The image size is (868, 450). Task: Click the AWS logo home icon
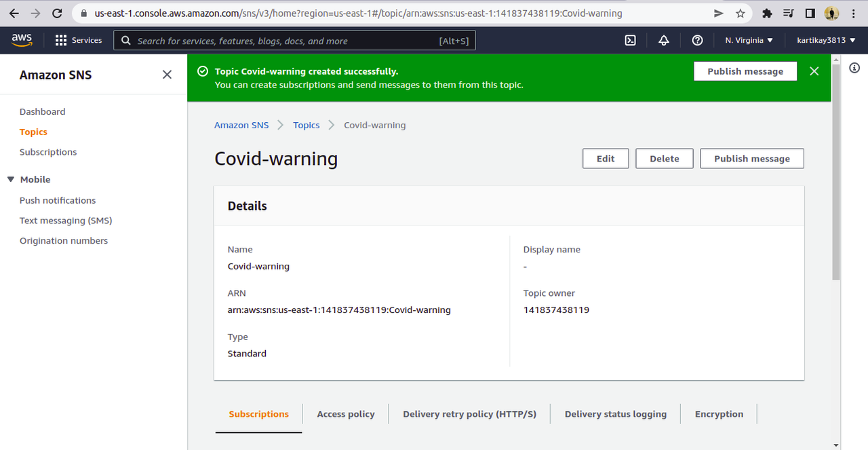click(22, 41)
